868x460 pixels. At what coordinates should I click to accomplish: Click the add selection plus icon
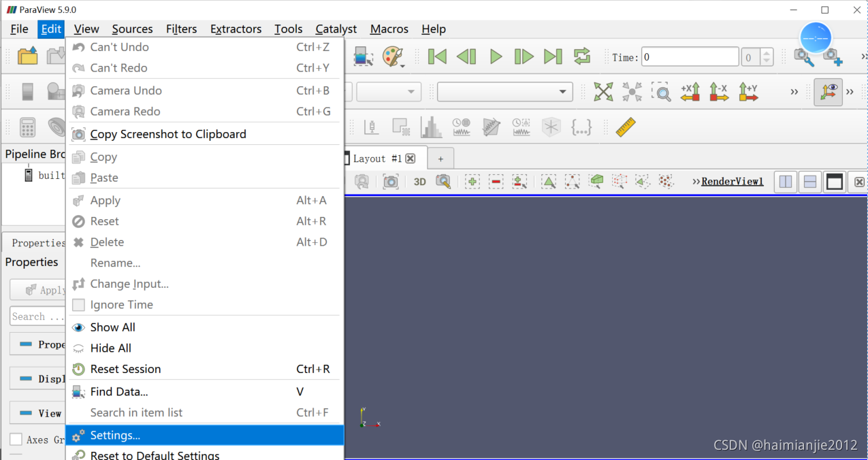(x=472, y=182)
